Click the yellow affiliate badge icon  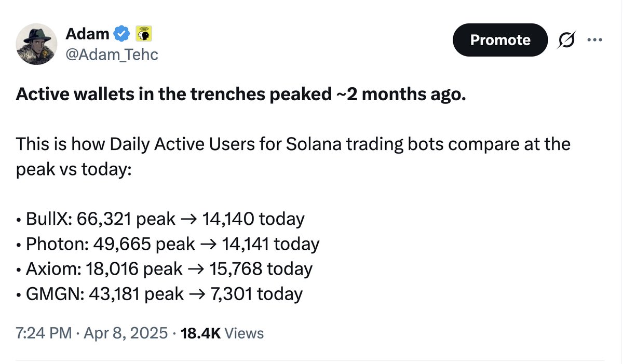(143, 34)
